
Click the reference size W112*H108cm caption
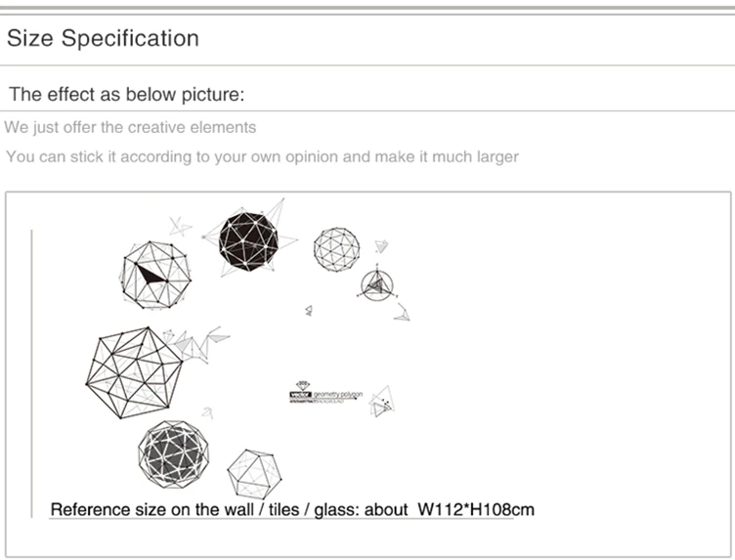pyautogui.click(x=292, y=509)
